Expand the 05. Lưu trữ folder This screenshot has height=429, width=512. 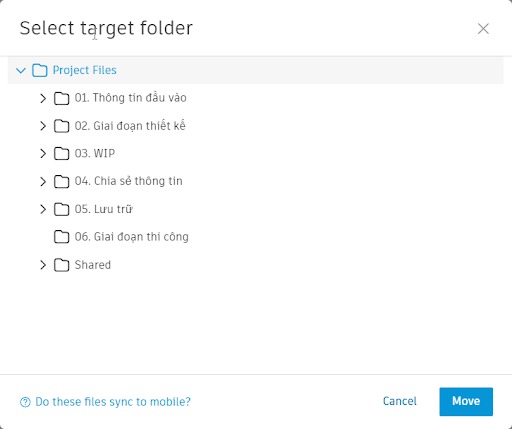[x=43, y=209]
